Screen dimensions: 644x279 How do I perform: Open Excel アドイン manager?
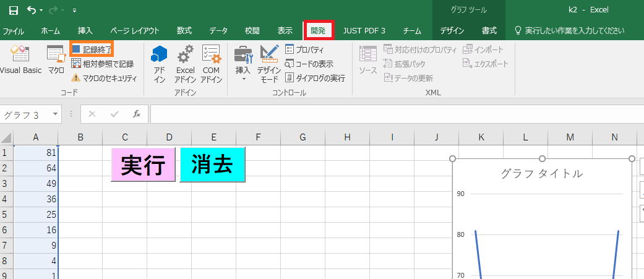tap(185, 64)
